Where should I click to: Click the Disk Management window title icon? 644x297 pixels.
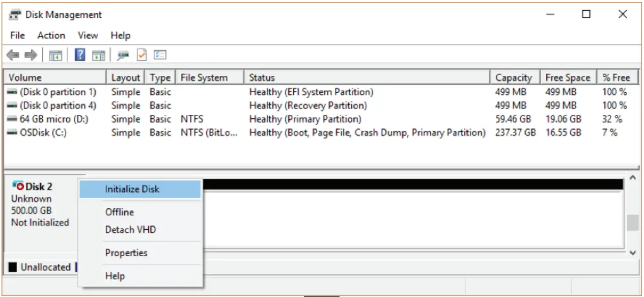(x=13, y=14)
